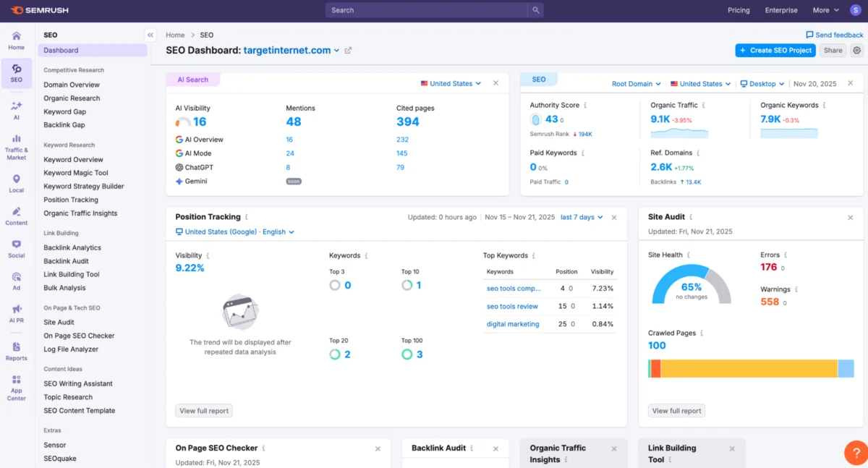Open the Home icon in left rail
The height and width of the screenshot is (468, 868).
[x=16, y=41]
